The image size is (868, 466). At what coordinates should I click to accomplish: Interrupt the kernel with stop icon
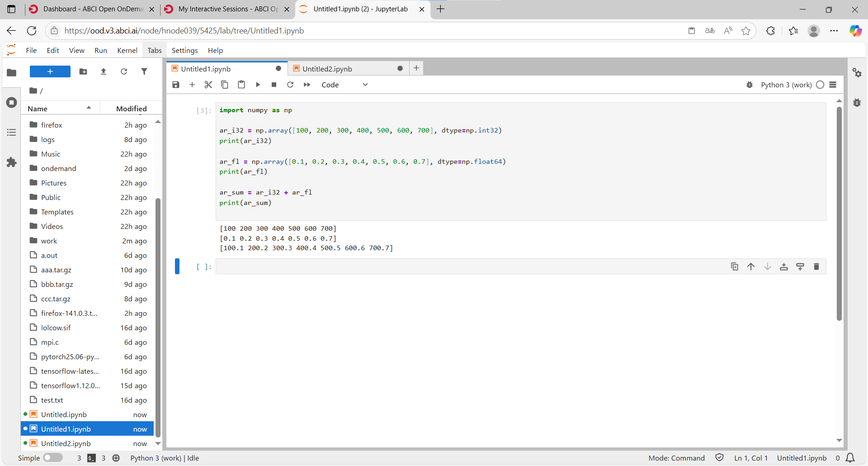[x=274, y=85]
